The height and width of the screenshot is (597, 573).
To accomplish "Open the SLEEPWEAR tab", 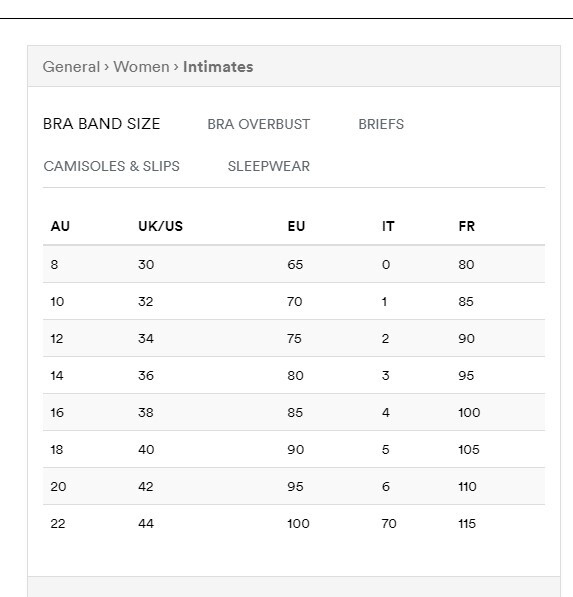I will [268, 166].
